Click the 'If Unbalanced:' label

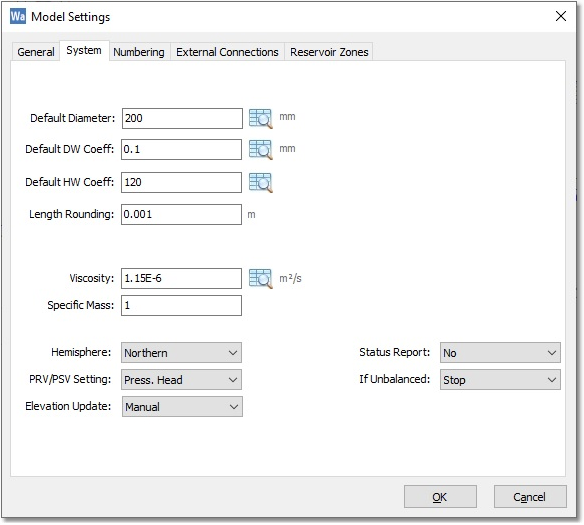point(394,379)
